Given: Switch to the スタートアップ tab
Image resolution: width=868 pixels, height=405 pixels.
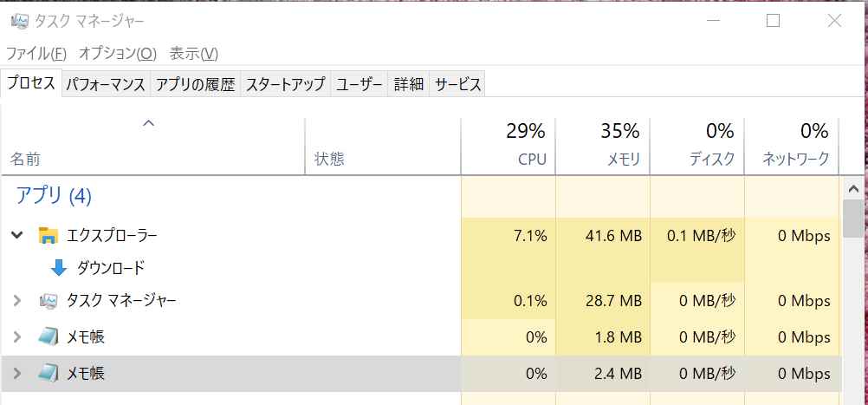Looking at the screenshot, I should point(285,84).
